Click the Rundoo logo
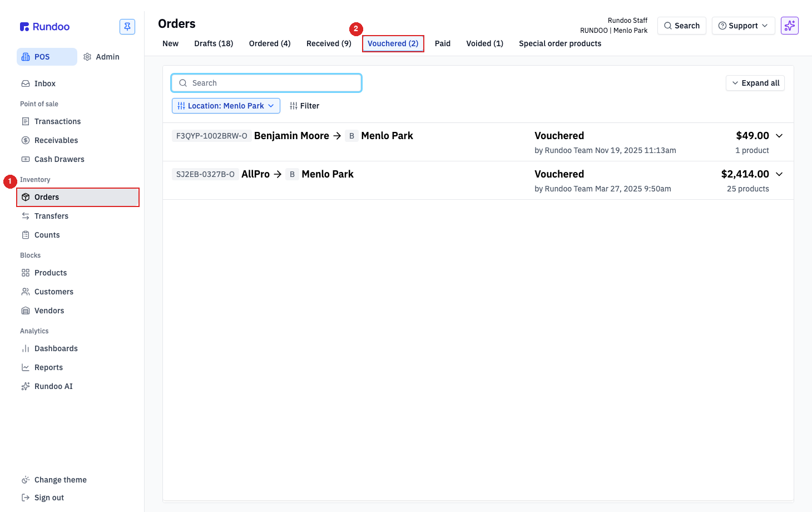Image resolution: width=812 pixels, height=512 pixels. [44, 27]
